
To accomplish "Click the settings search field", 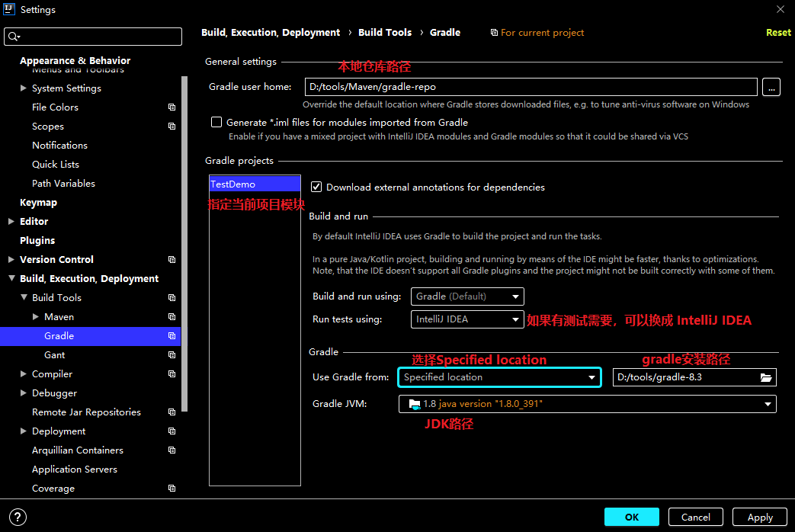I will coord(93,37).
